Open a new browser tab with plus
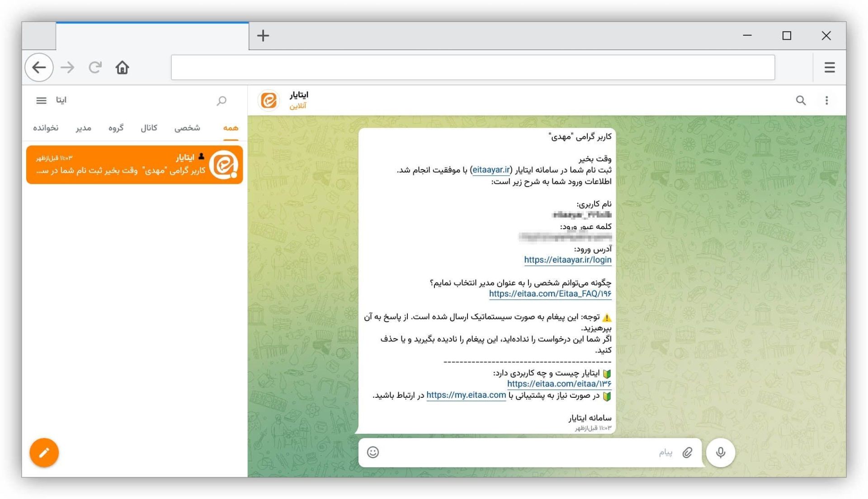Image resolution: width=868 pixels, height=499 pixels. point(263,36)
